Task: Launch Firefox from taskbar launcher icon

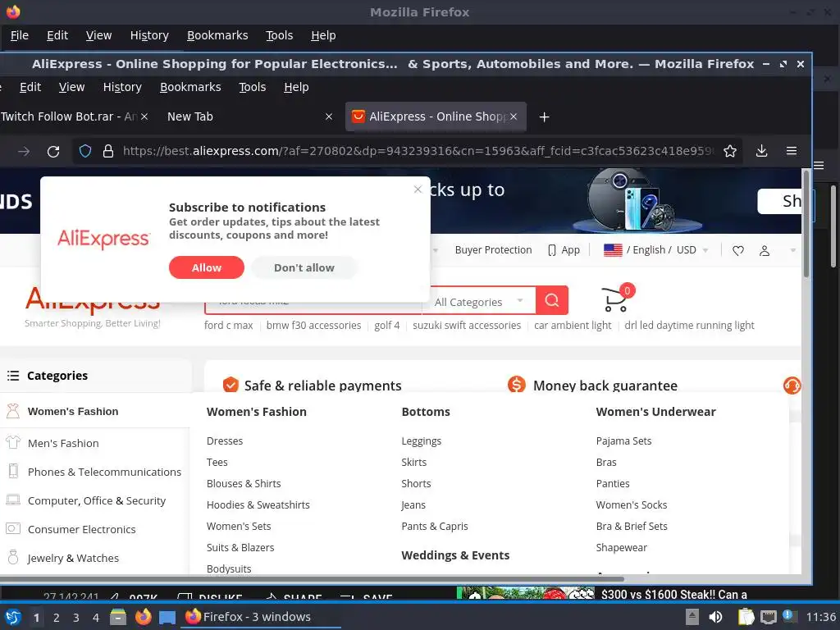Action: pyautogui.click(x=143, y=617)
